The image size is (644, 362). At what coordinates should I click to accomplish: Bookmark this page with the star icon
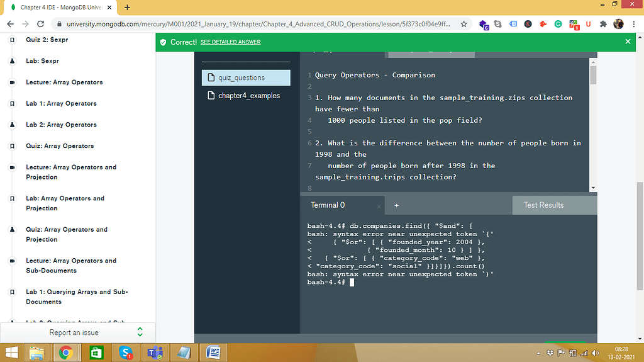click(x=464, y=24)
